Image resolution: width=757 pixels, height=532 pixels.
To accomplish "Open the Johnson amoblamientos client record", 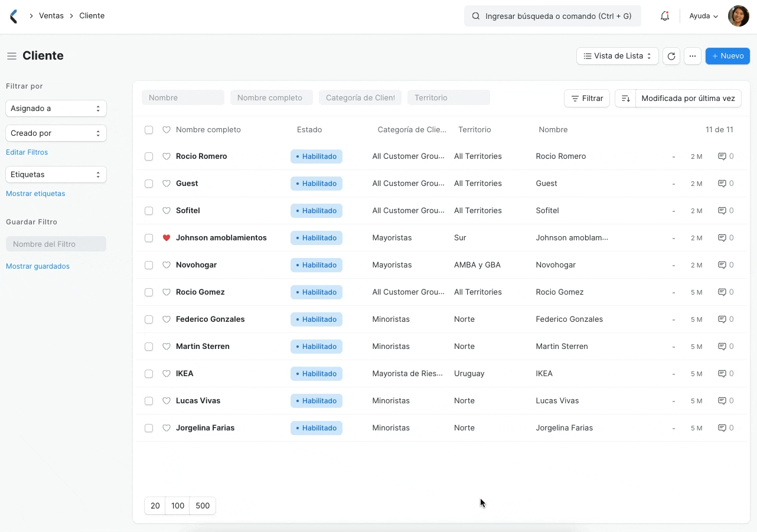I will pyautogui.click(x=221, y=238).
